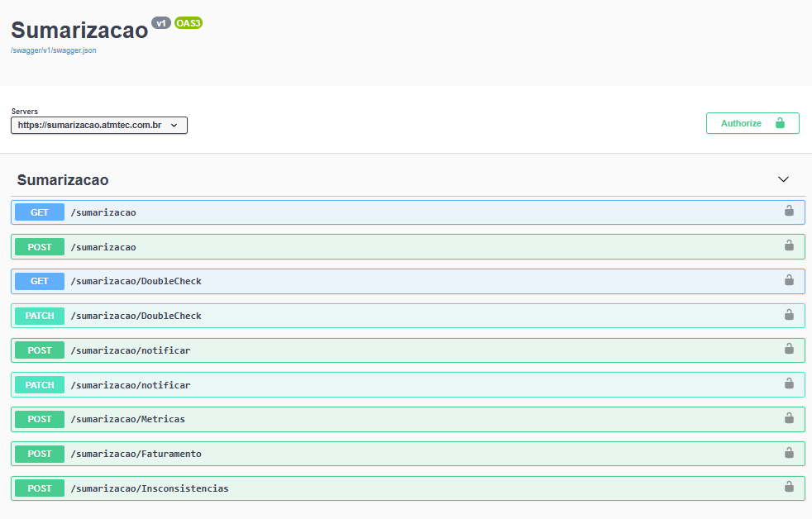
Task: Click the Sumarizacao tag section heading
Action: point(63,180)
